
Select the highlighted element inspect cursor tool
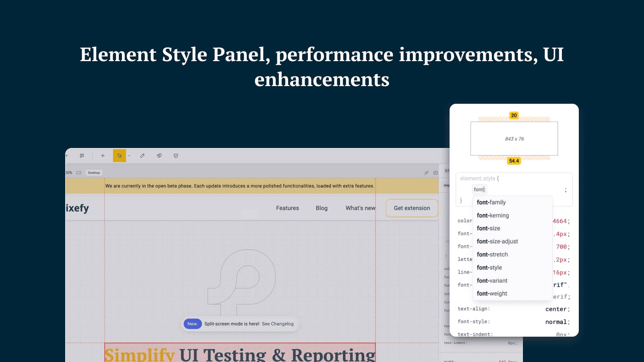click(120, 156)
